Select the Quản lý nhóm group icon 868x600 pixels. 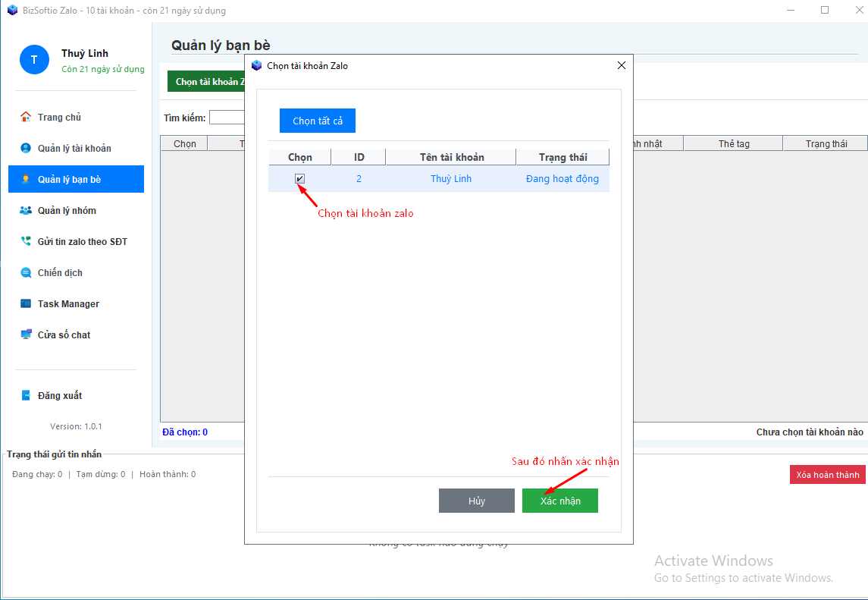(x=26, y=210)
